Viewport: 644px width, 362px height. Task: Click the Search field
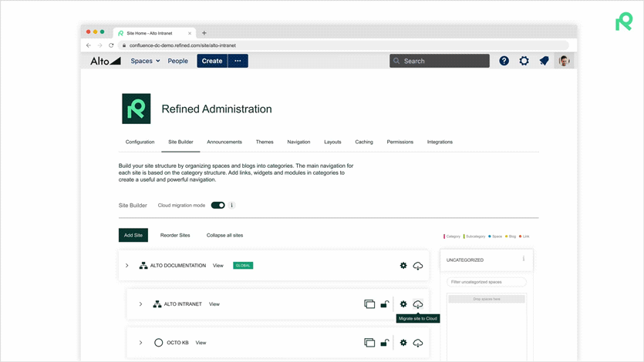[x=440, y=61]
